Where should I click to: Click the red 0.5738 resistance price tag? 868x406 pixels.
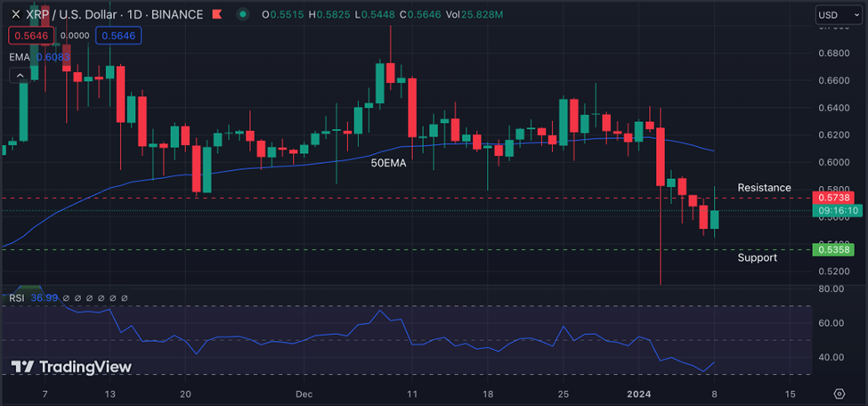coord(833,198)
